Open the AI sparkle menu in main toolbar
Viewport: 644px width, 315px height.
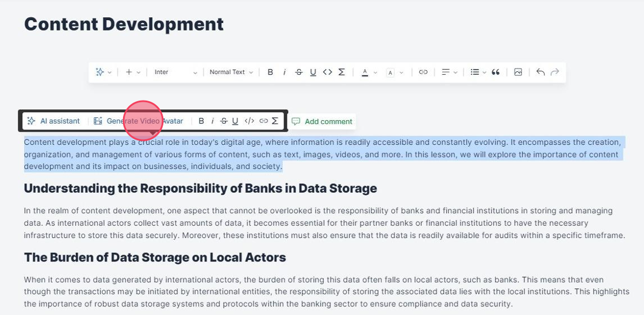(x=103, y=72)
